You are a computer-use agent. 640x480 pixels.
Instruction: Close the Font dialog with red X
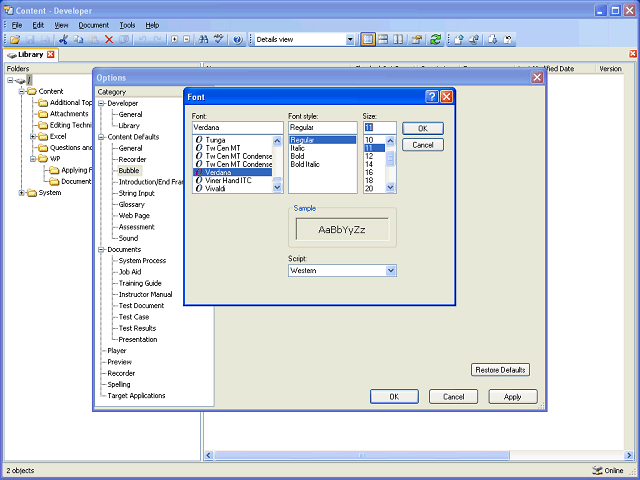tap(447, 97)
